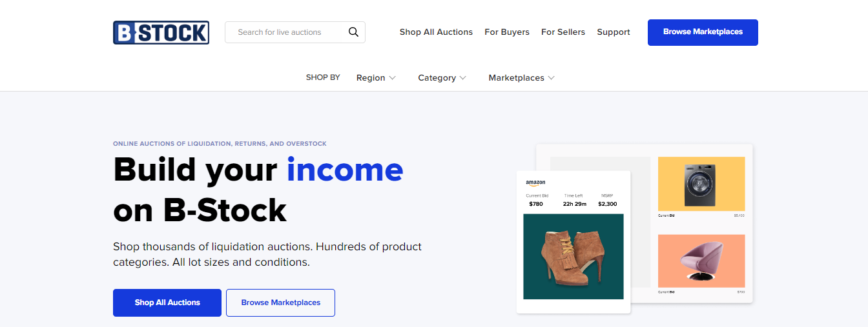Click the Marketplaces dropdown chevron arrow
The image size is (868, 327).
tap(551, 78)
